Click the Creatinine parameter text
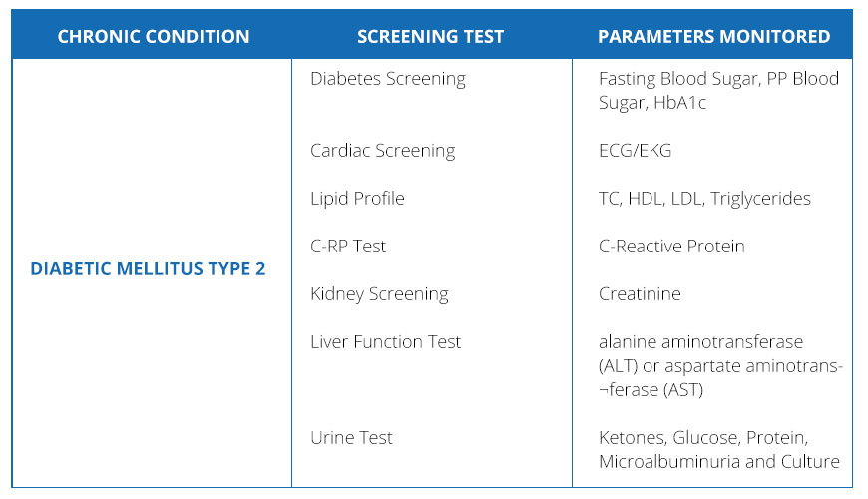Viewport: 868px width, 499px height. click(639, 294)
